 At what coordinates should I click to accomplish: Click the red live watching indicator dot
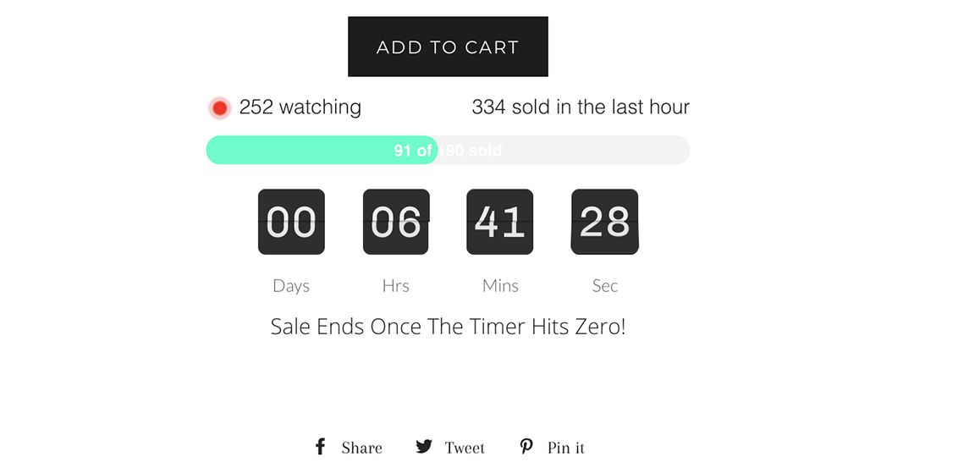[x=220, y=108]
